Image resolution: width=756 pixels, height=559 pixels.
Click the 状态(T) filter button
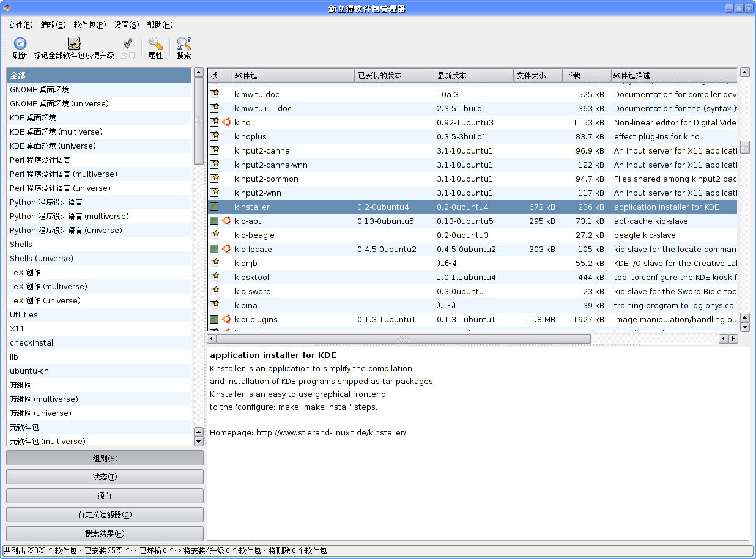(x=105, y=477)
